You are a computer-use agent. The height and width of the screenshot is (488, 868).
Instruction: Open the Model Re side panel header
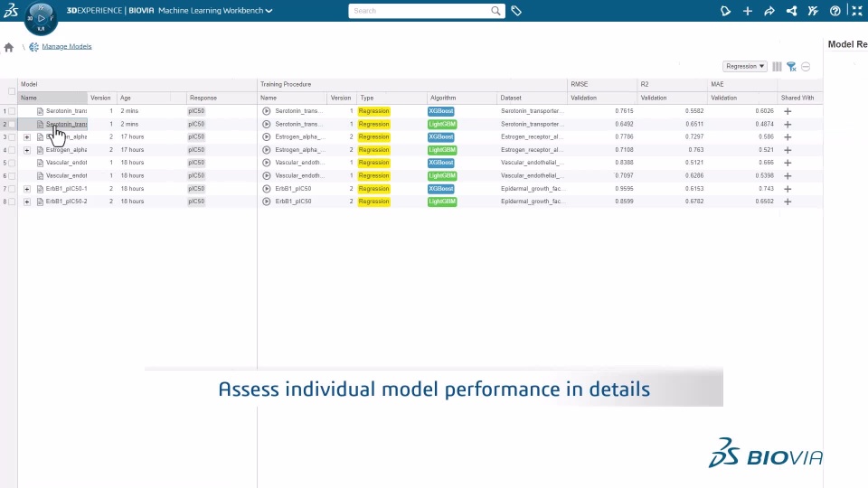pyautogui.click(x=847, y=44)
